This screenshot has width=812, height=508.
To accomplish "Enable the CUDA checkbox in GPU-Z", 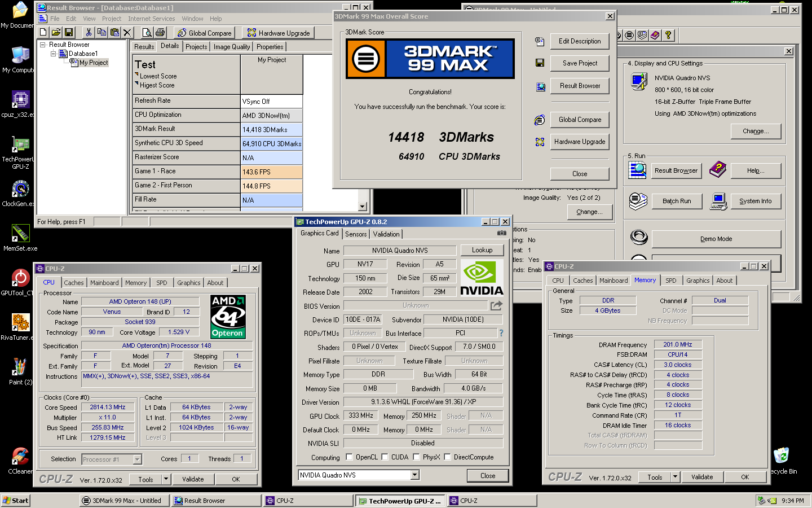I will pos(385,457).
